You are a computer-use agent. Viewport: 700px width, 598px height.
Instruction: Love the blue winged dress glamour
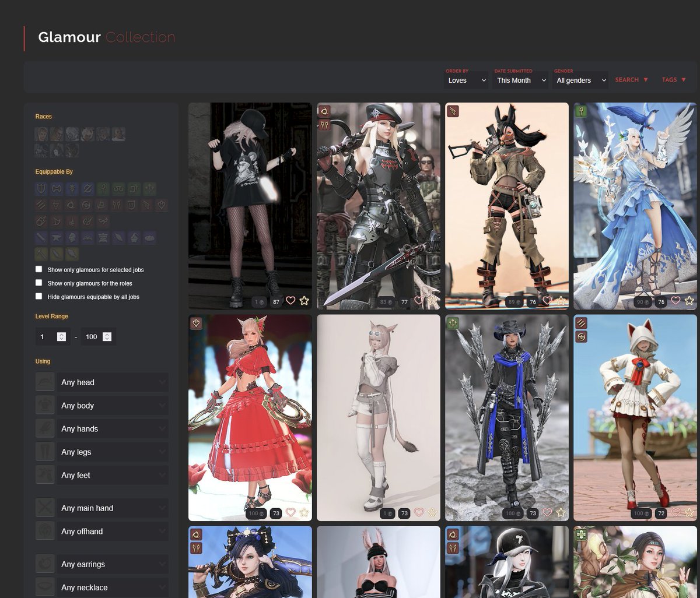point(675,301)
